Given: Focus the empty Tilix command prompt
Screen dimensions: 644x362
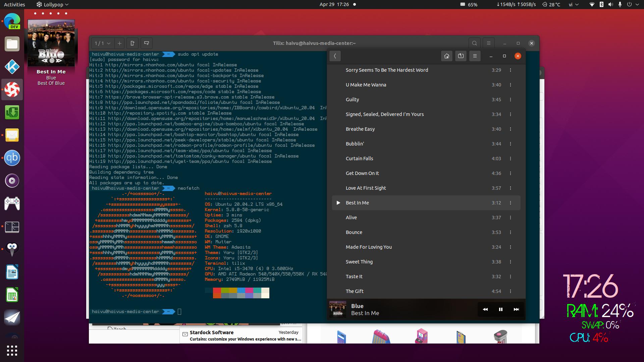Looking at the screenshot, I should (x=179, y=312).
